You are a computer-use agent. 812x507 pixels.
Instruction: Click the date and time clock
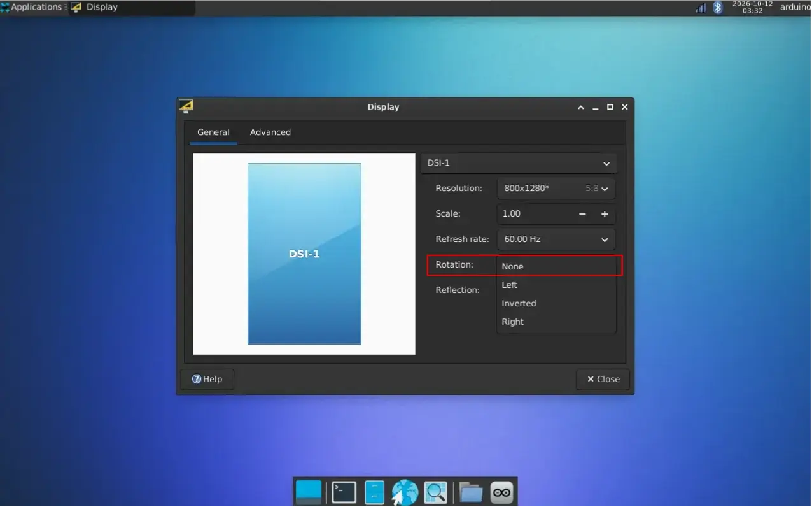click(752, 8)
